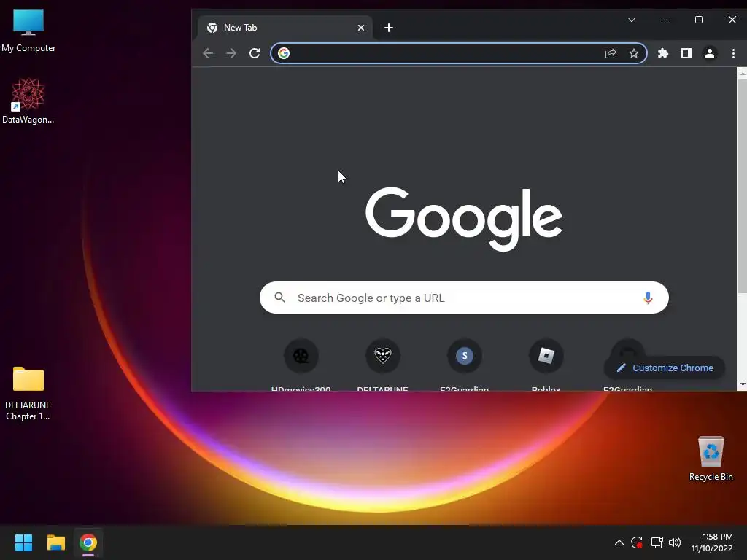Minimize the Chrome window
This screenshot has width=747, height=560.
pos(665,20)
